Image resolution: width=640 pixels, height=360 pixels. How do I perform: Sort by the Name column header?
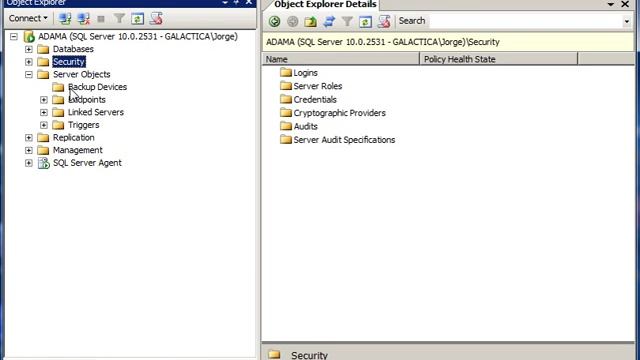pyautogui.click(x=341, y=59)
